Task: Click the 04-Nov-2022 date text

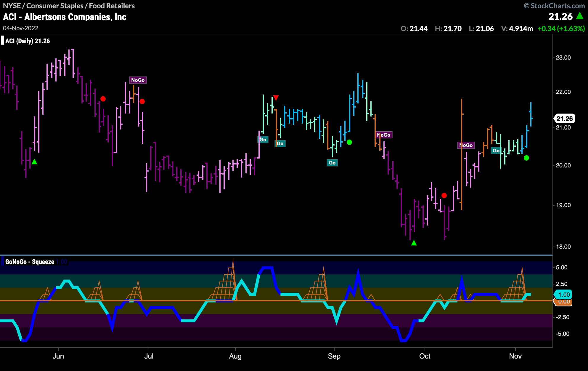Action: (x=21, y=28)
